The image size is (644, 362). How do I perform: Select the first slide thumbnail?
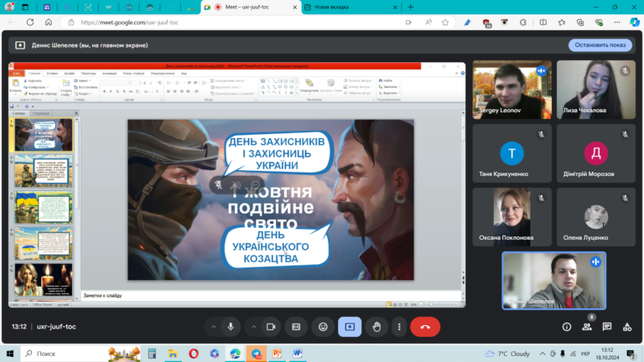44,135
